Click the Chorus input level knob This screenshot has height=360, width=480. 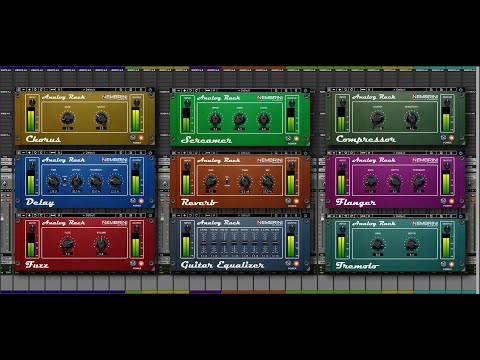(x=32, y=102)
